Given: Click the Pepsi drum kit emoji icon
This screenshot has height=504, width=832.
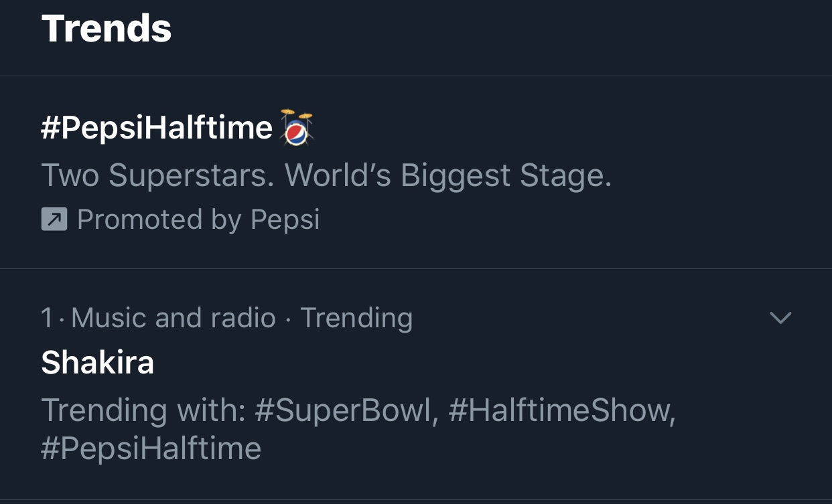Looking at the screenshot, I should point(297,127).
